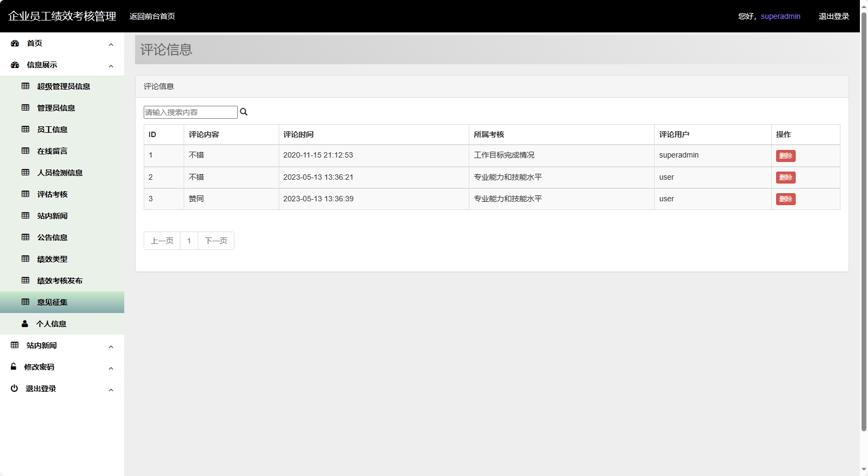Click table icon next to 超级管理员信息
The height and width of the screenshot is (476, 868).
[x=25, y=86]
